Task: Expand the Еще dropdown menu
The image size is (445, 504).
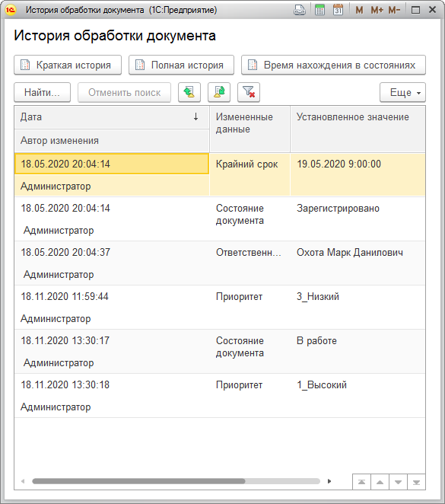Action: click(402, 92)
